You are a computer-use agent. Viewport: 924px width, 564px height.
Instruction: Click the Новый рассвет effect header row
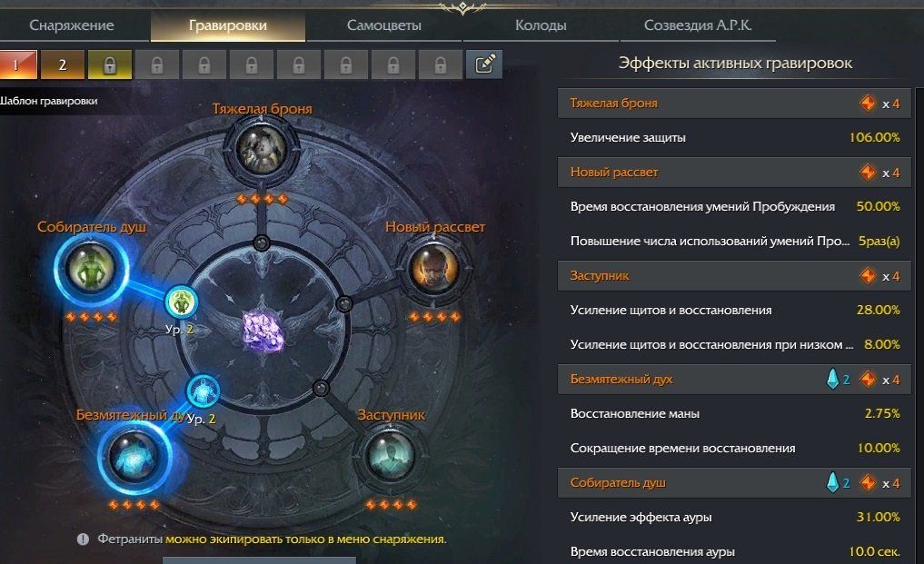[x=734, y=172]
